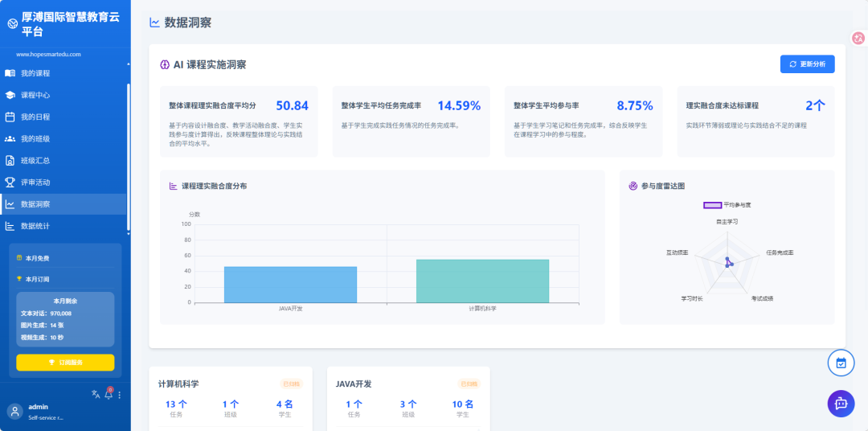Click the 14.59% task completion value
The height and width of the screenshot is (431, 868).
(x=459, y=106)
